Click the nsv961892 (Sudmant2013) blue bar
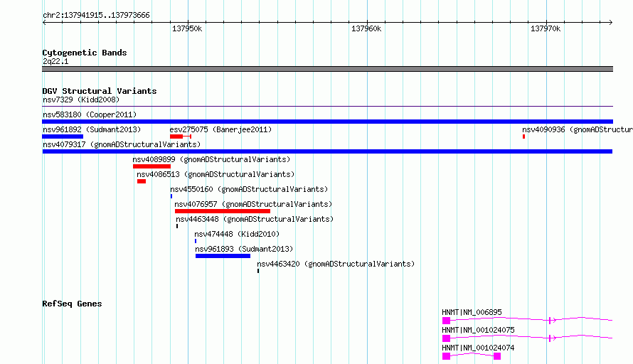This screenshot has width=633, height=364. click(63, 136)
